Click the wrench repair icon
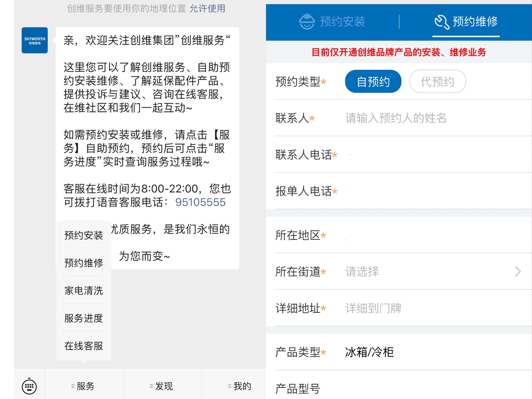Image resolution: width=532 pixels, height=399 pixels. pyautogui.click(x=442, y=22)
